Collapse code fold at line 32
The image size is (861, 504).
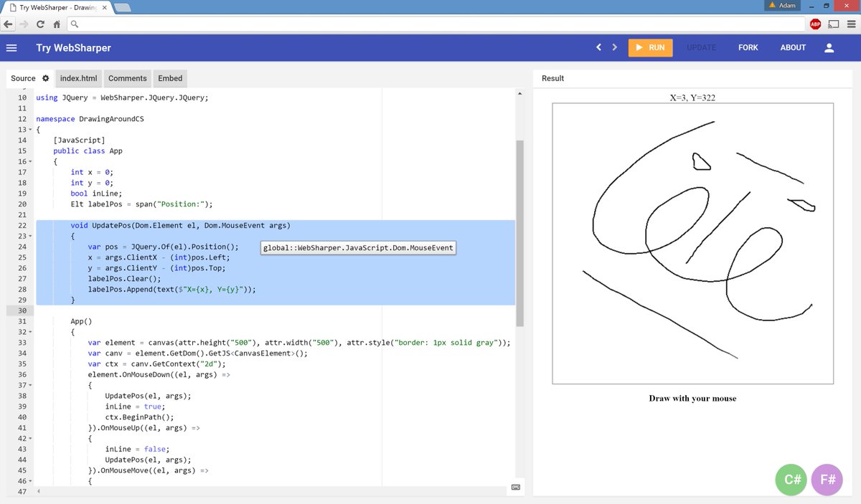click(31, 333)
